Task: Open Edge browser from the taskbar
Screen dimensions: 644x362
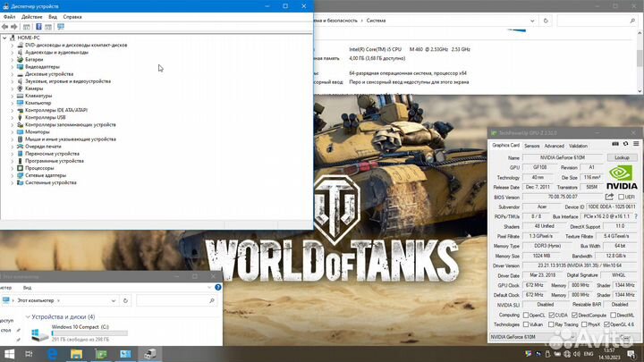Action: [53, 355]
